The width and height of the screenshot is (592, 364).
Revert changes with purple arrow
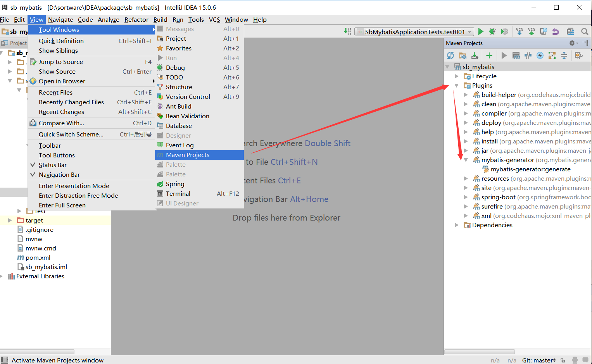point(556,31)
